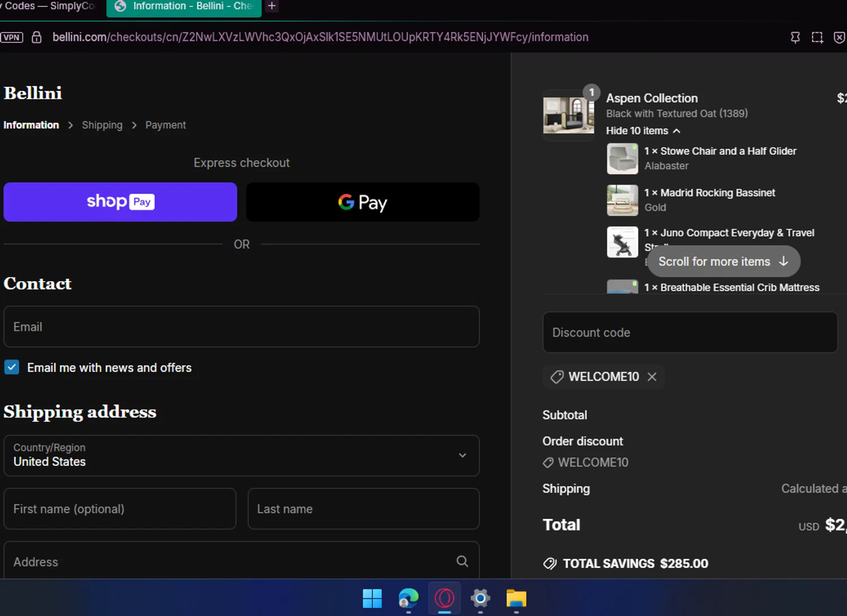This screenshot has width=847, height=616.
Task: Click the Order discount label
Action: pyautogui.click(x=583, y=441)
